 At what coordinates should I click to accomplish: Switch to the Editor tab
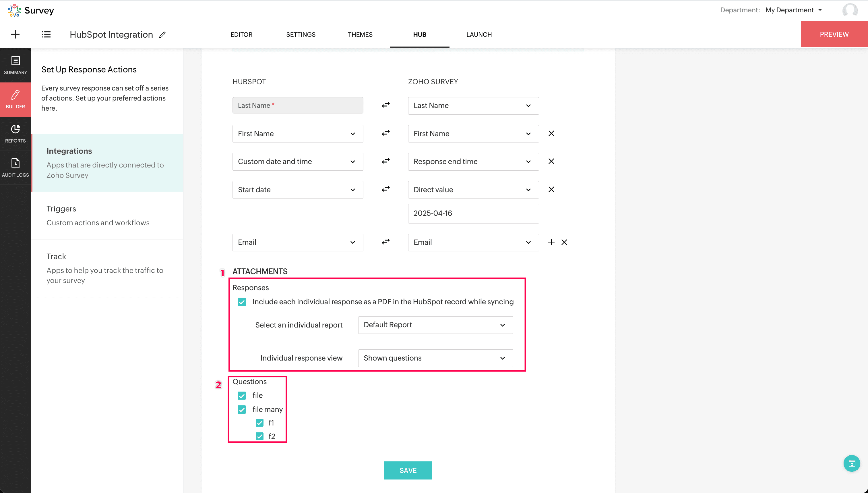(241, 34)
